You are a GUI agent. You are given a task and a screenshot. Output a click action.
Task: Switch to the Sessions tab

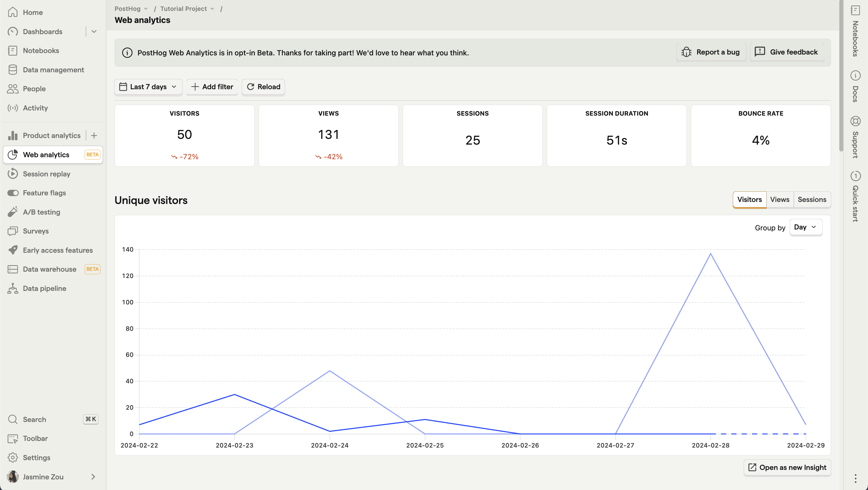click(x=811, y=199)
